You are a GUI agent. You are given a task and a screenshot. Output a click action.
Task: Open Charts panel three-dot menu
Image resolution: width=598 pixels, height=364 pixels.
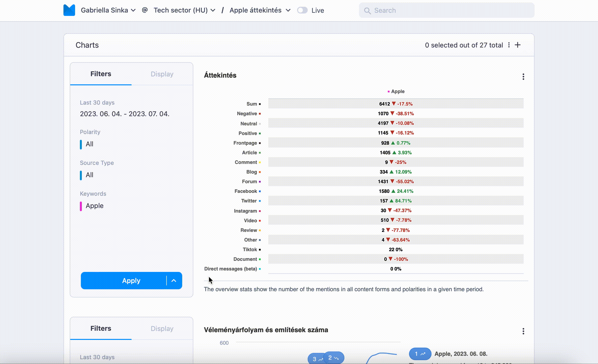pyautogui.click(x=509, y=45)
